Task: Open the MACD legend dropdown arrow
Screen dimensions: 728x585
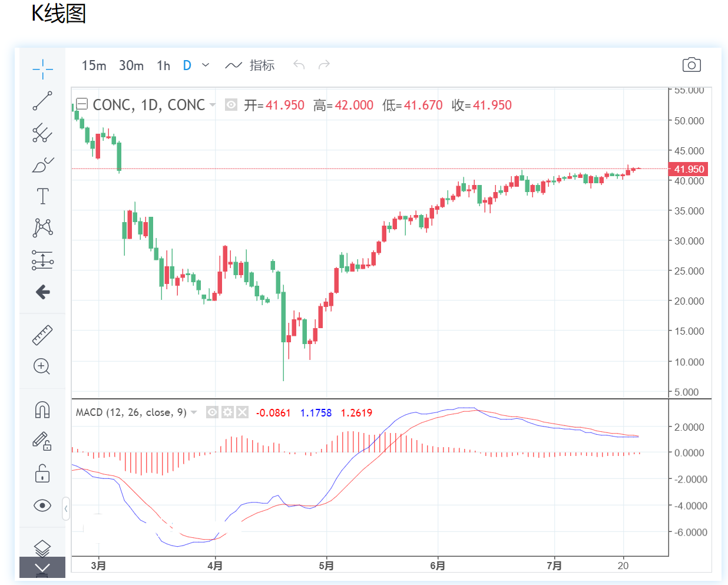Action: pos(194,412)
